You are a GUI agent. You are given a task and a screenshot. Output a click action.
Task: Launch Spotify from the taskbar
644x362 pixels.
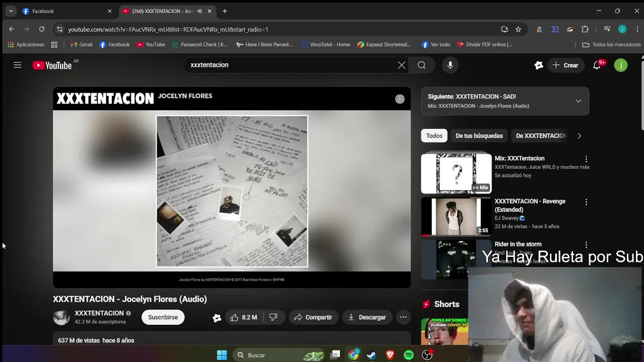pos(409,355)
